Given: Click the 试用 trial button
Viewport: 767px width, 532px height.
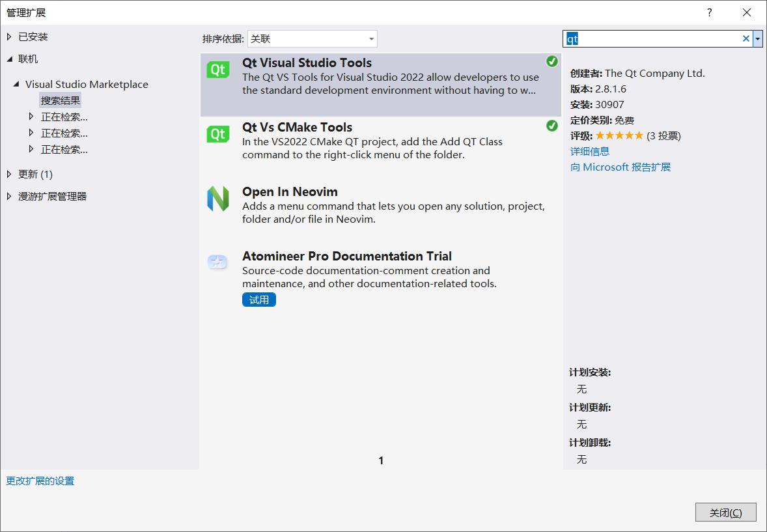Looking at the screenshot, I should click(x=258, y=300).
